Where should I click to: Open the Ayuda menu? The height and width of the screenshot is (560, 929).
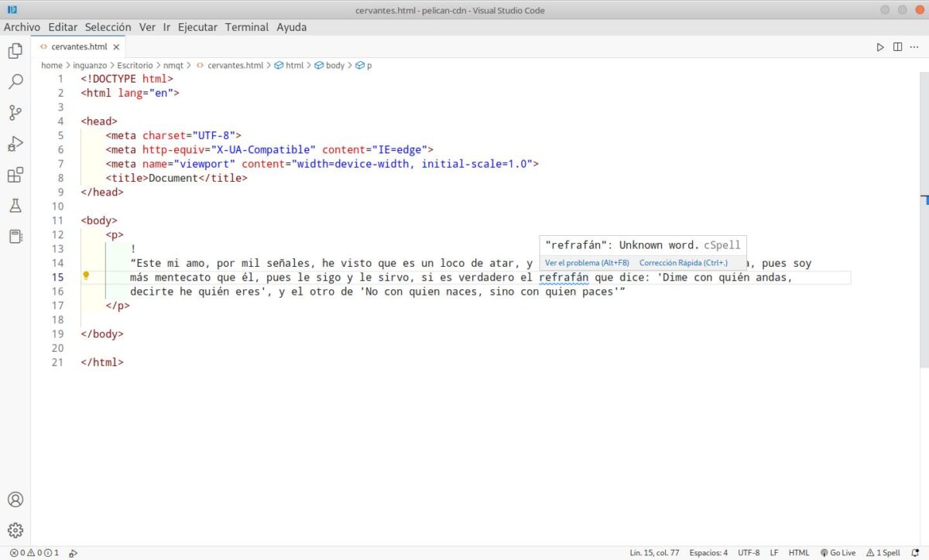coord(292,27)
